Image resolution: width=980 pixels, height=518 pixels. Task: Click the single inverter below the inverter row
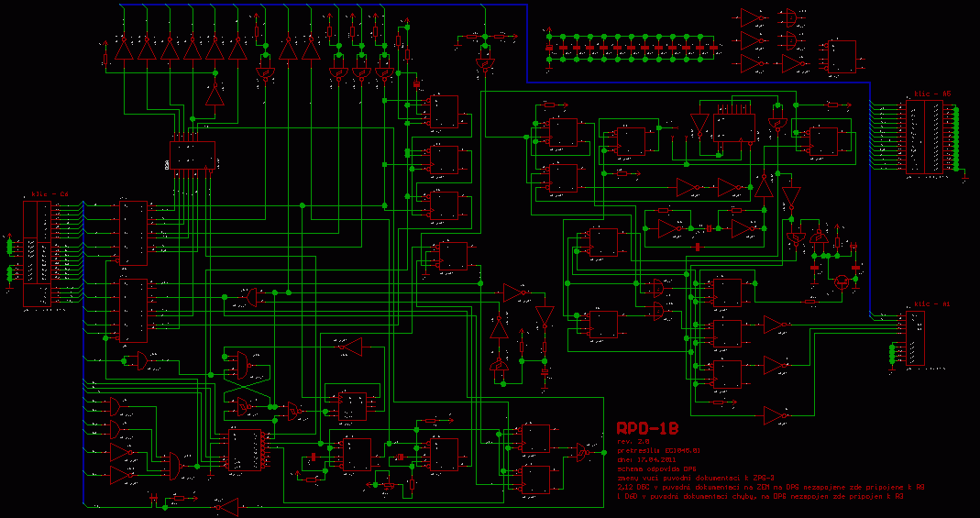[x=215, y=94]
